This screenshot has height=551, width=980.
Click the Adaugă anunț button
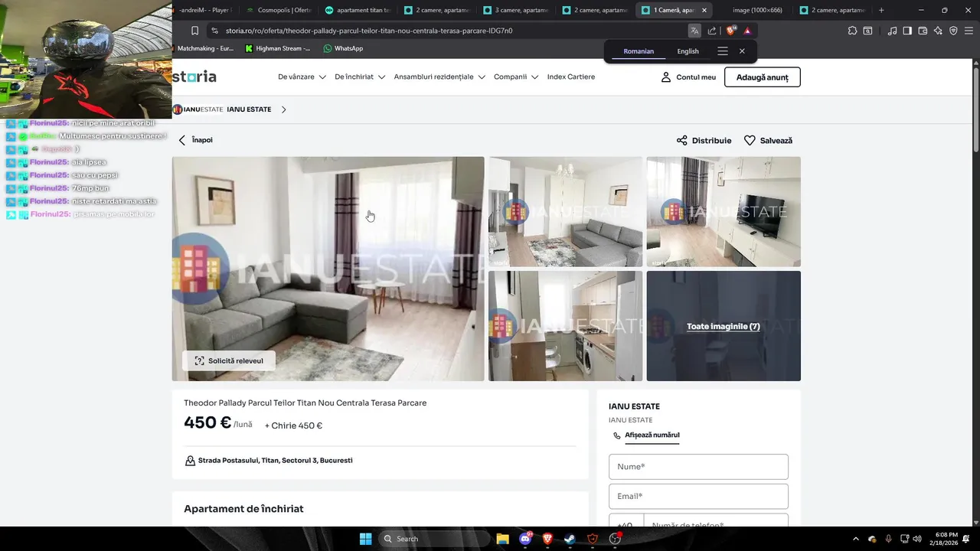point(762,77)
